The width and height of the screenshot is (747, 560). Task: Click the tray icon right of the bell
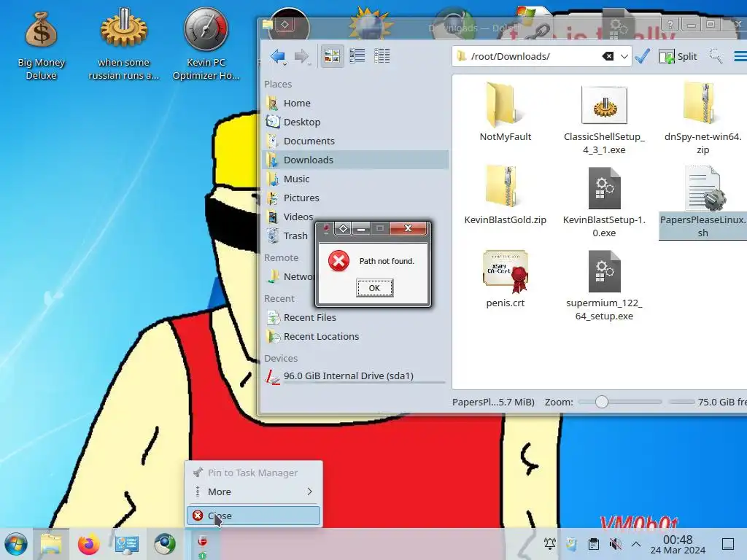(571, 544)
